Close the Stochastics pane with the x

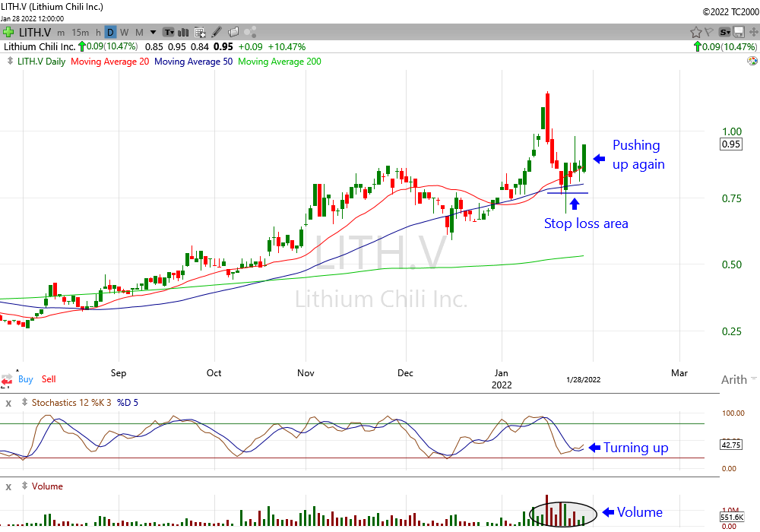point(8,403)
